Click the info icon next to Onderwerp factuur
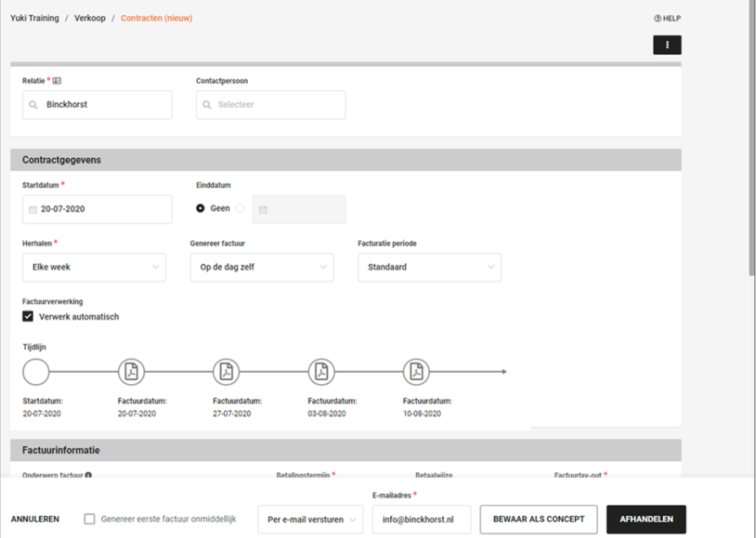756x538 pixels. point(88,475)
